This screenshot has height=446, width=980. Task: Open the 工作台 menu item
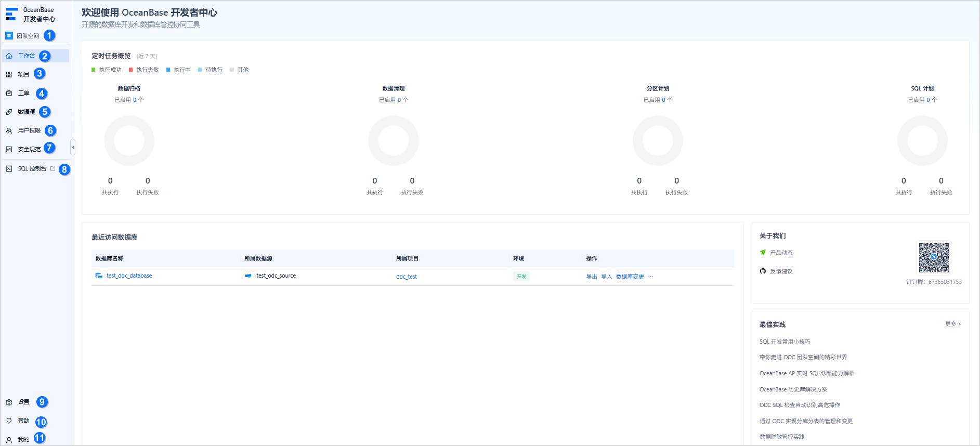tap(35, 56)
